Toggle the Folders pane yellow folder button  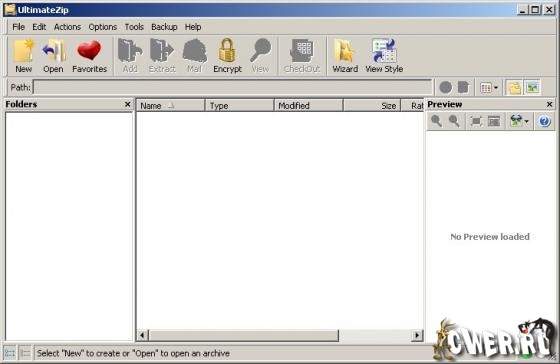coord(514,88)
